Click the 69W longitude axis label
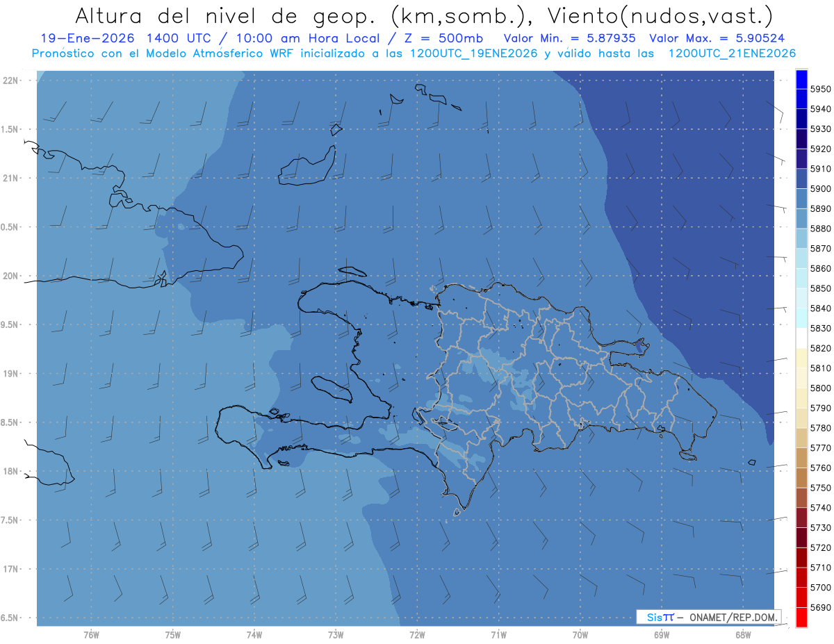This screenshot has width=834, height=644. [x=662, y=634]
